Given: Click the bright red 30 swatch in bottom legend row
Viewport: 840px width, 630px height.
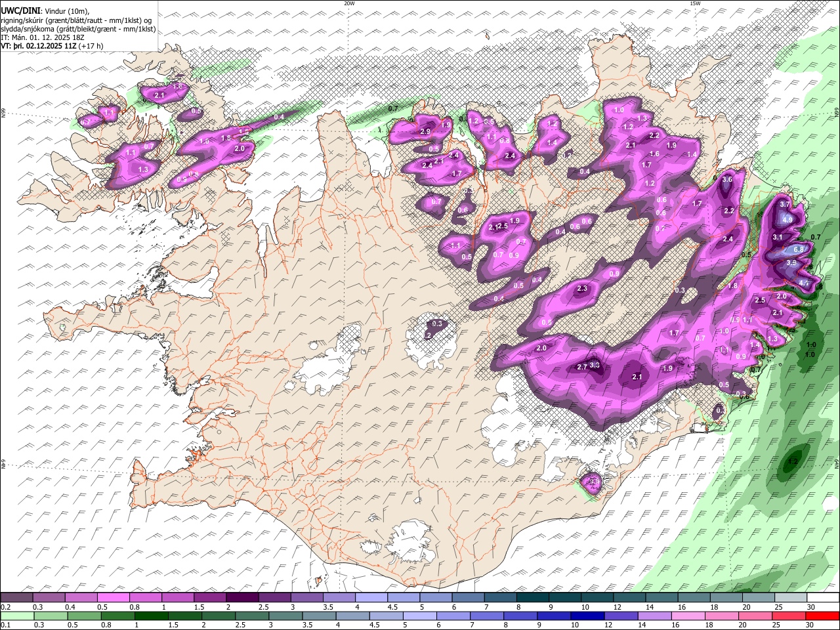Looking at the screenshot, I should (x=823, y=616).
